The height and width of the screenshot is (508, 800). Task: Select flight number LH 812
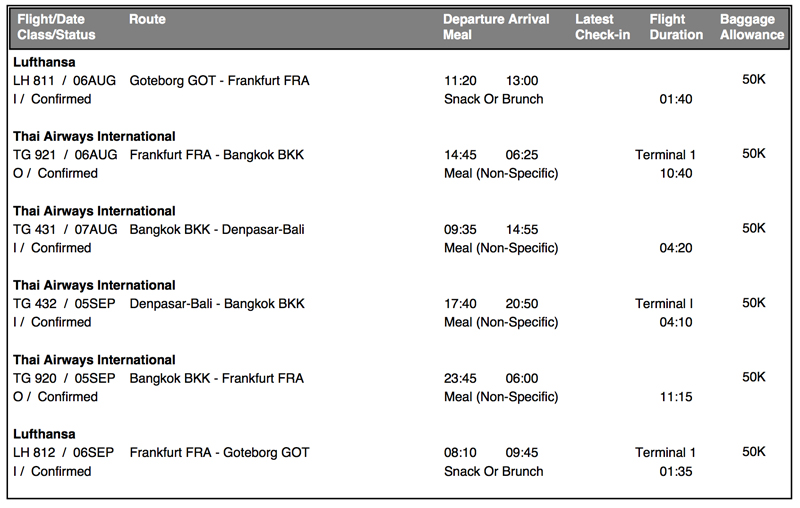tap(34, 453)
